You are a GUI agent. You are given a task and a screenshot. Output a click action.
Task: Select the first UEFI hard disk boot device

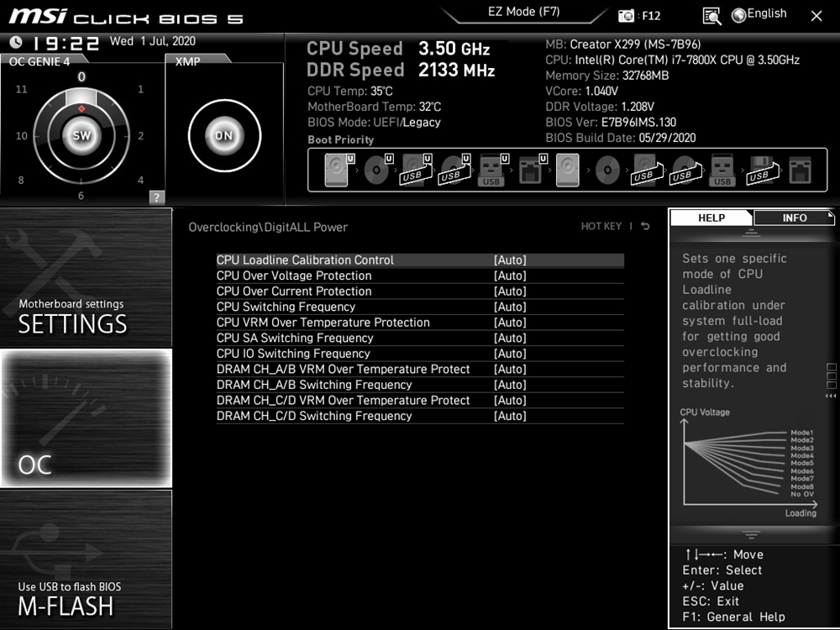point(336,171)
